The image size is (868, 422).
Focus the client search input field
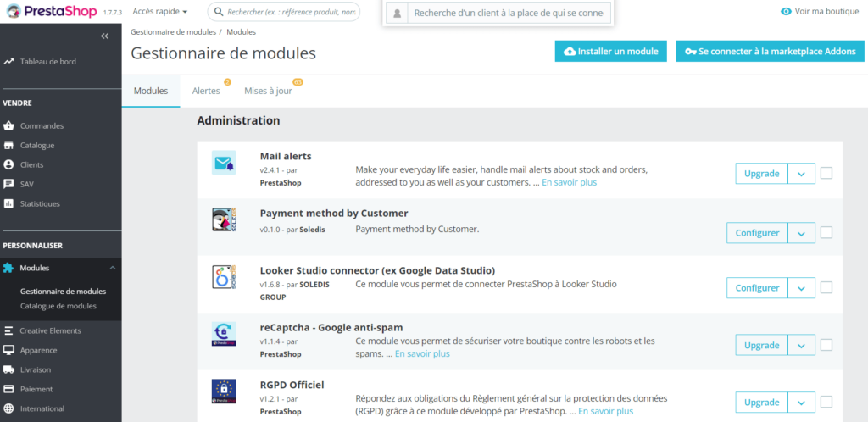[509, 14]
